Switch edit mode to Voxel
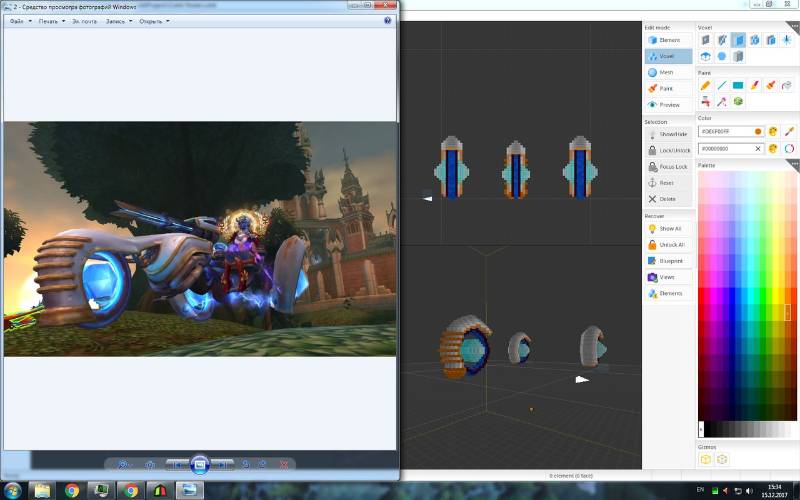 click(x=669, y=56)
